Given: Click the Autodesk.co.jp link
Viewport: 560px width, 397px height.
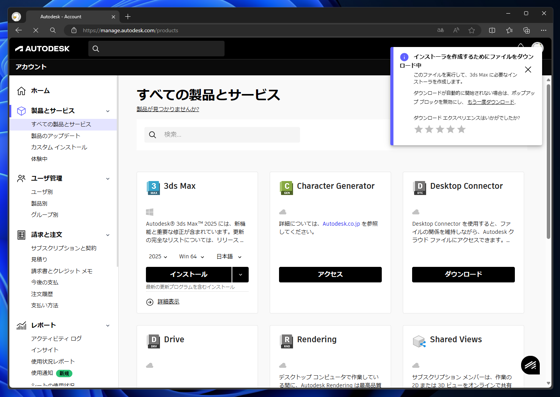Looking at the screenshot, I should pyautogui.click(x=341, y=224).
